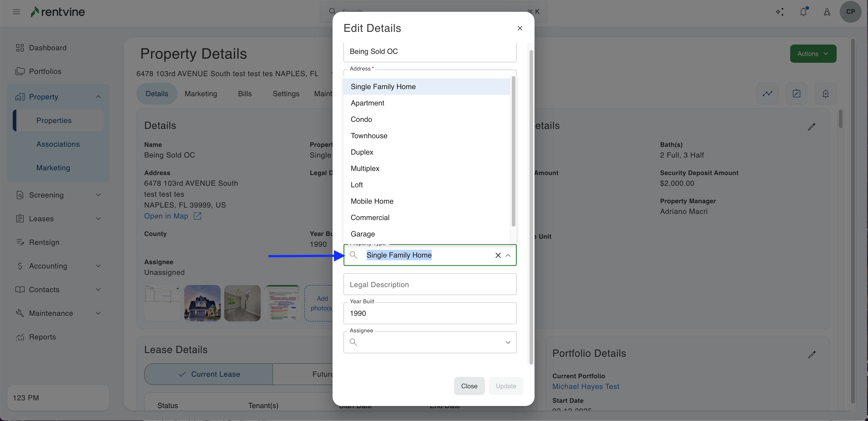This screenshot has width=868, height=421.
Task: Click the hamburger menu icon
Action: click(x=16, y=12)
